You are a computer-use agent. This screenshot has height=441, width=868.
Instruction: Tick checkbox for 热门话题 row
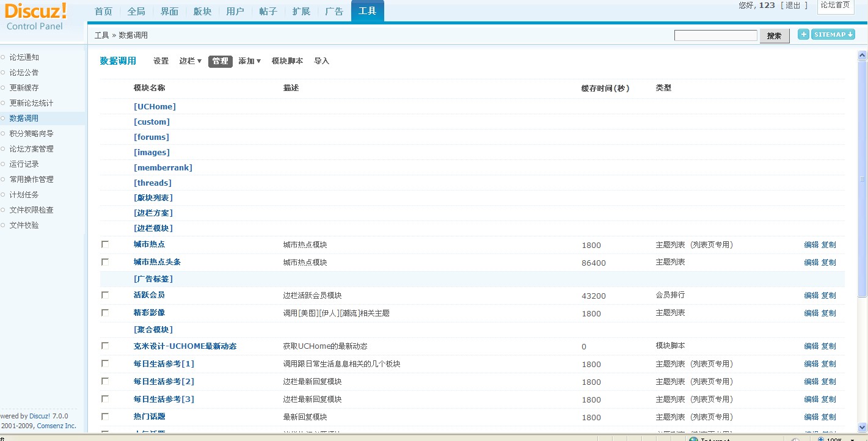105,417
